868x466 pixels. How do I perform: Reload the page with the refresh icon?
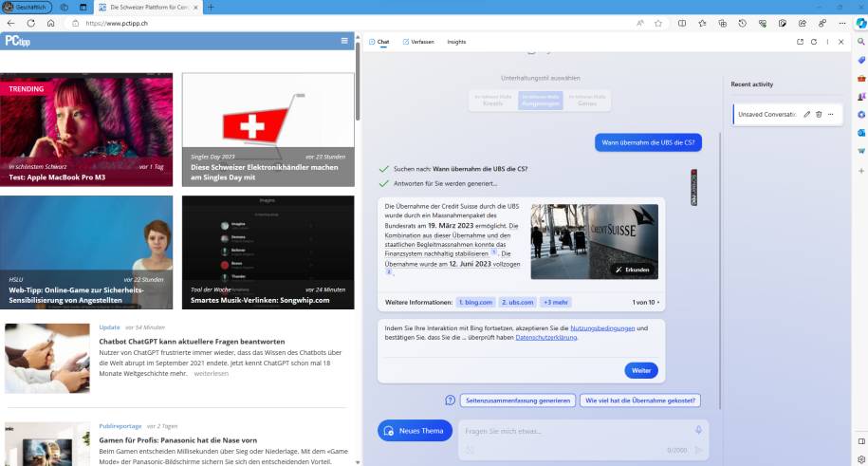pos(31,24)
